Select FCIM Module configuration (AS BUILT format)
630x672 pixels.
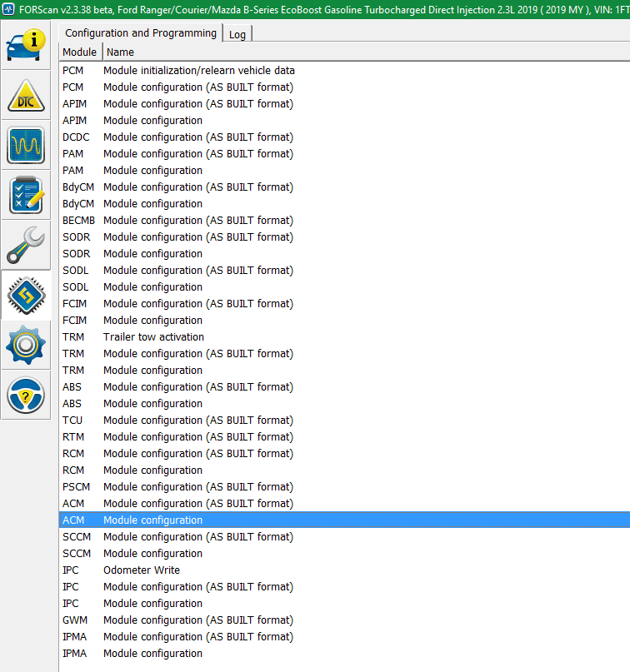tap(344, 303)
